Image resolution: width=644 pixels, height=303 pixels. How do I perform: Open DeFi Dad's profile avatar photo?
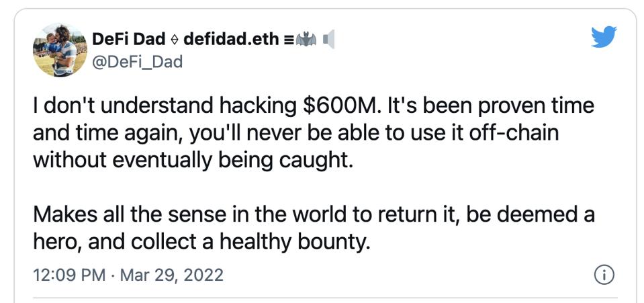(60, 49)
